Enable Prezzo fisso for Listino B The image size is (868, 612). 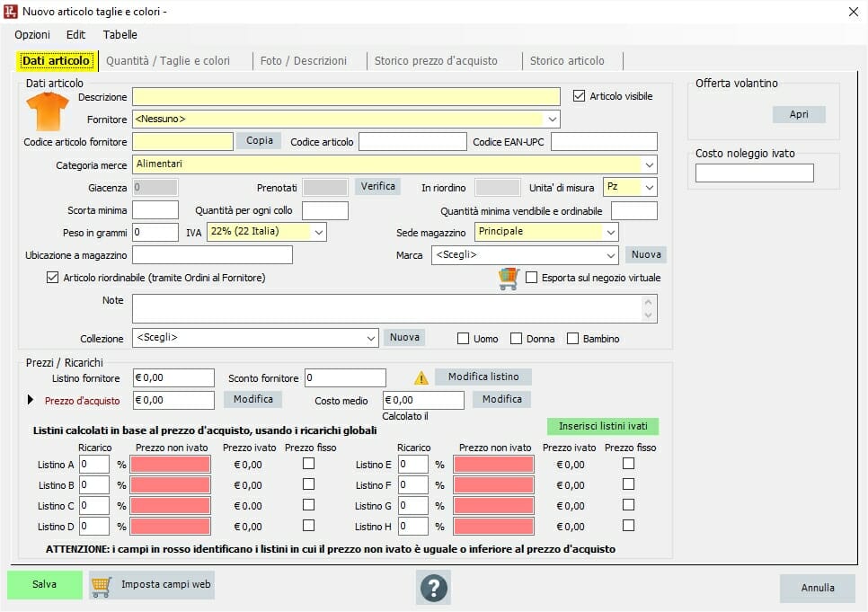(x=309, y=484)
